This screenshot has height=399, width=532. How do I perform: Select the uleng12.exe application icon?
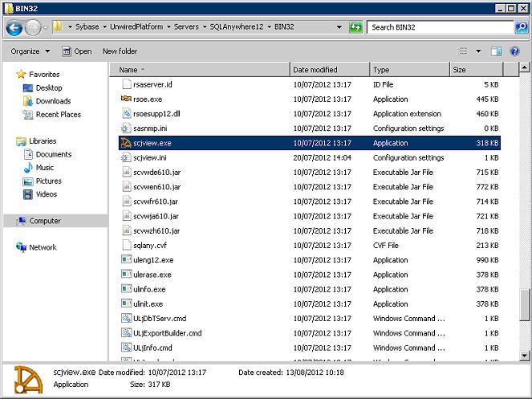point(126,260)
